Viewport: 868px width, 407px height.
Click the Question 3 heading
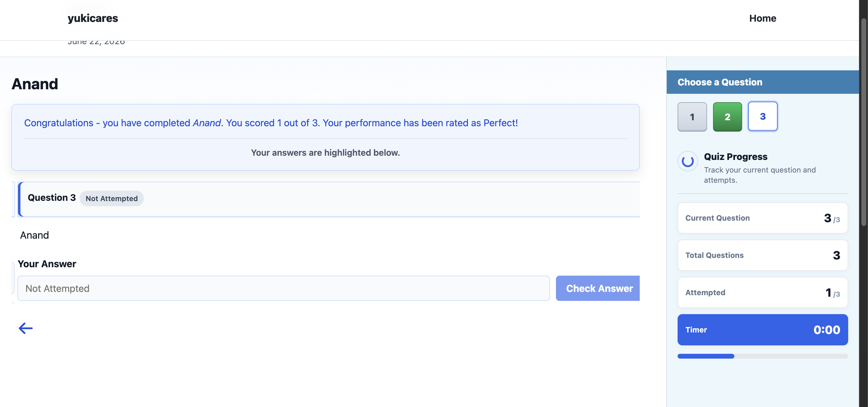point(52,197)
